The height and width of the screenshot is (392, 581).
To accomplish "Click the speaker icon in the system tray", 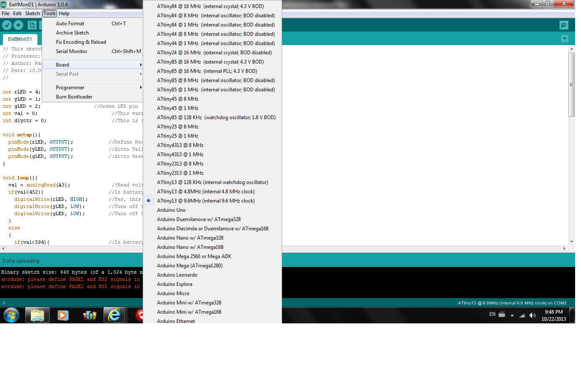I will coord(533,315).
